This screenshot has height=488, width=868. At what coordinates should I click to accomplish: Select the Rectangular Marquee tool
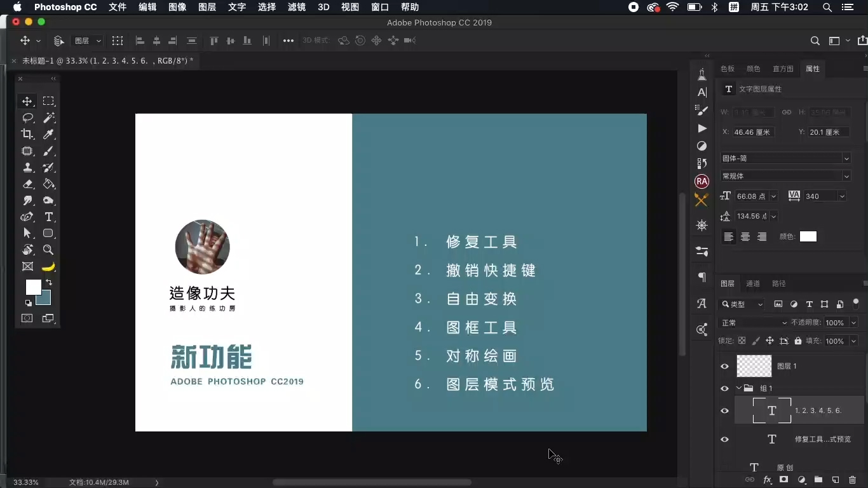pyautogui.click(x=48, y=101)
